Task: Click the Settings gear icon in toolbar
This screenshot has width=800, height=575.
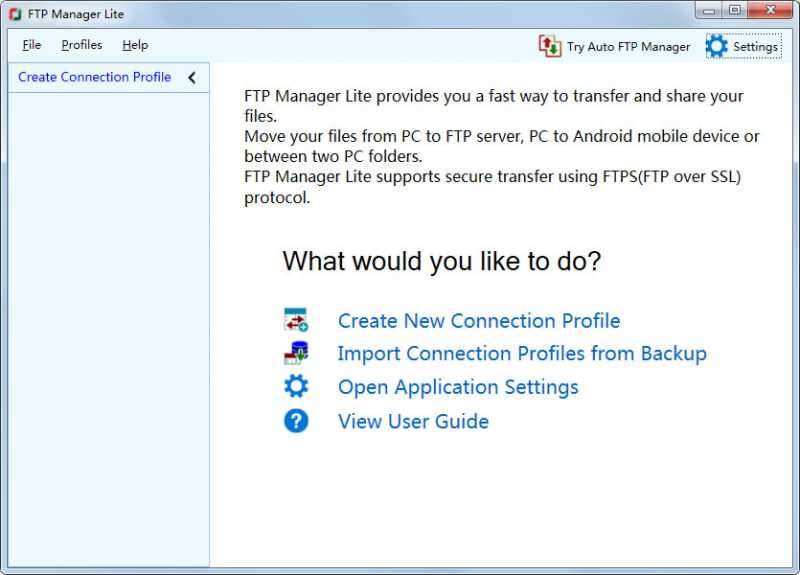Action: (716, 46)
